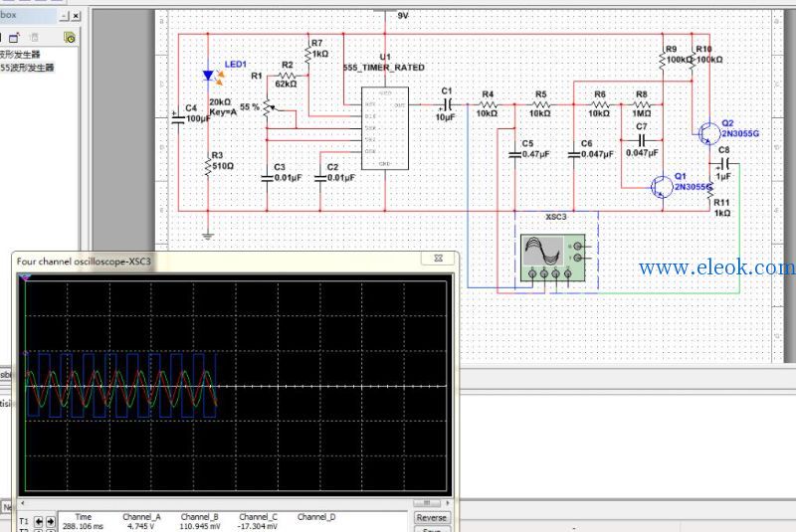This screenshot has width=796, height=532.
Task: Click the grayed-out page icon in toolbox
Action: (35, 37)
